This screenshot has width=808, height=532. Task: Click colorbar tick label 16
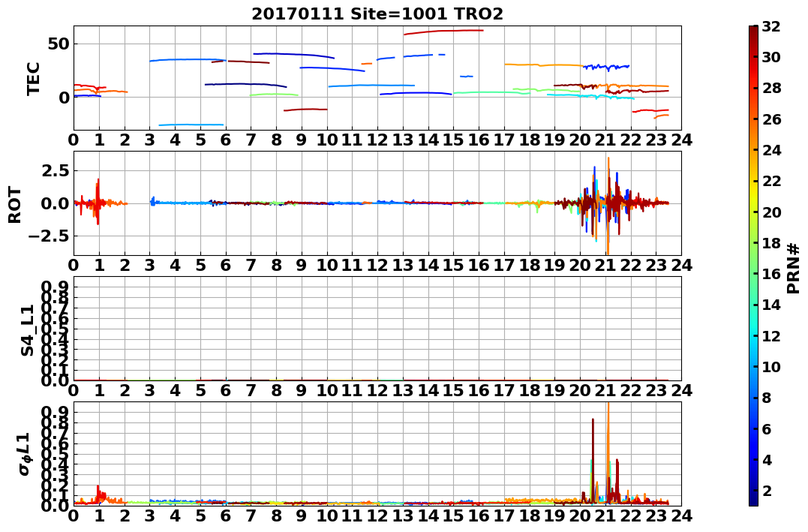tap(771, 274)
